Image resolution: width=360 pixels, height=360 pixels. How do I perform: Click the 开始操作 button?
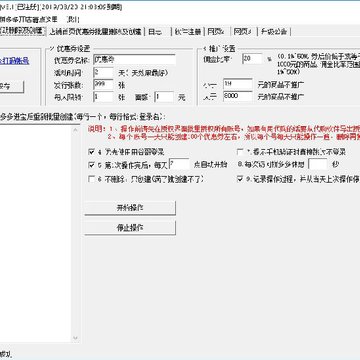click(130, 208)
